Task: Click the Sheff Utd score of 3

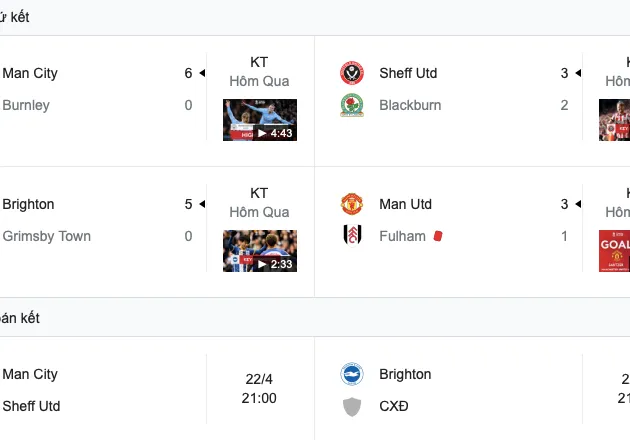Action: [564, 73]
